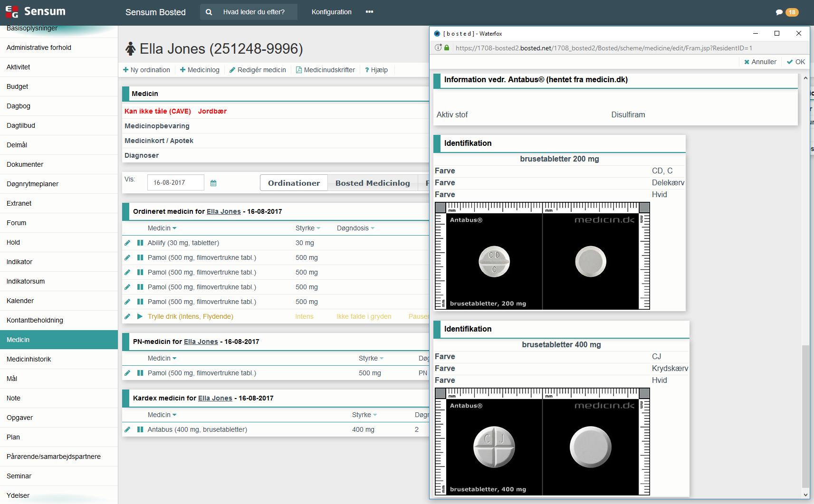Sort by Døgndosis column
814x504 pixels.
(x=356, y=228)
